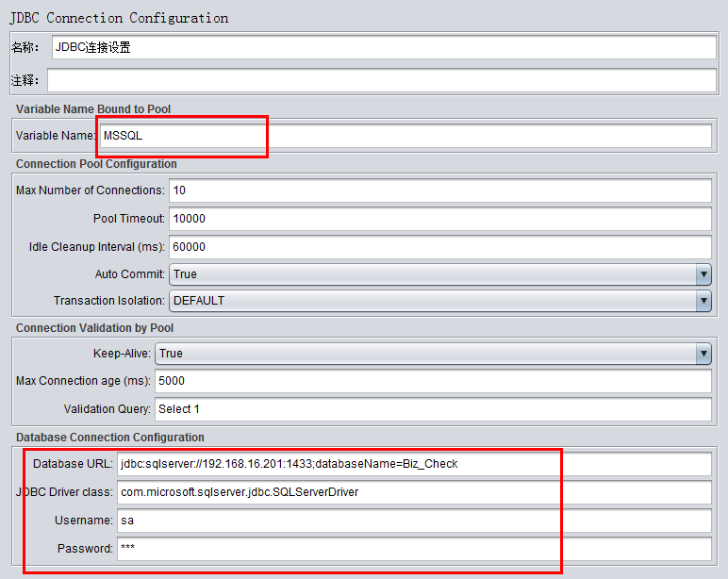The width and height of the screenshot is (728, 579).
Task: Focus the Validation Query field
Action: [x=433, y=409]
